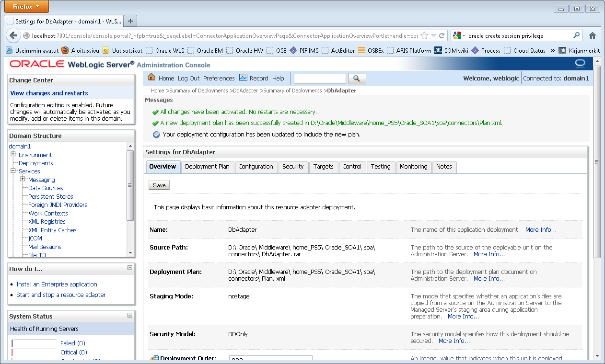Open Foreign JNDI Providers tree item

pyautogui.click(x=58, y=205)
